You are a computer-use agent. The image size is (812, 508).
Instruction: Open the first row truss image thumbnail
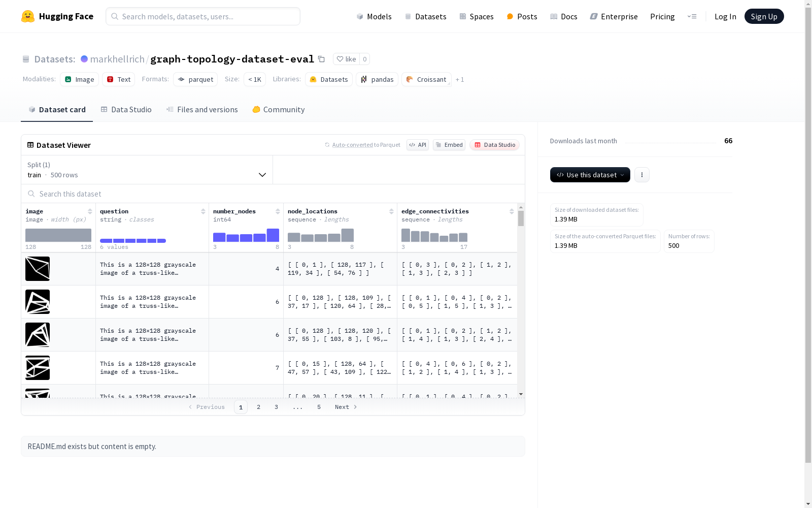(38, 269)
